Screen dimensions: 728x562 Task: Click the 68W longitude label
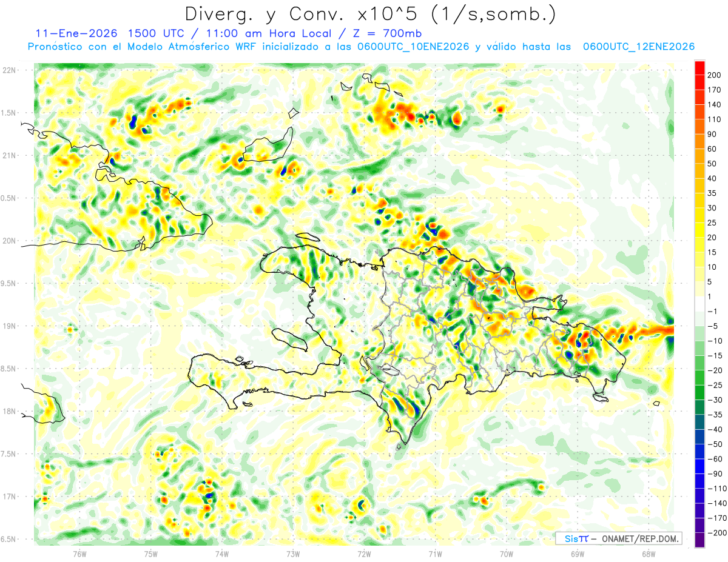point(649,554)
